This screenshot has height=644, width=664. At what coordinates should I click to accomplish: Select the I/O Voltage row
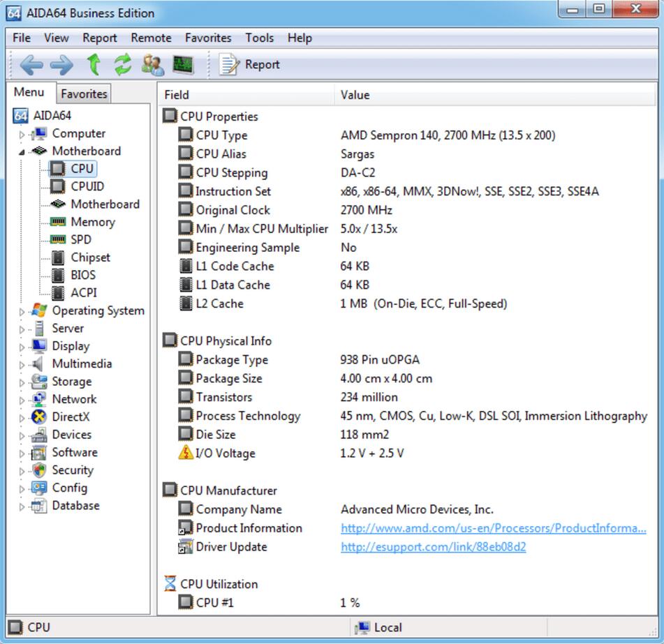(225, 454)
